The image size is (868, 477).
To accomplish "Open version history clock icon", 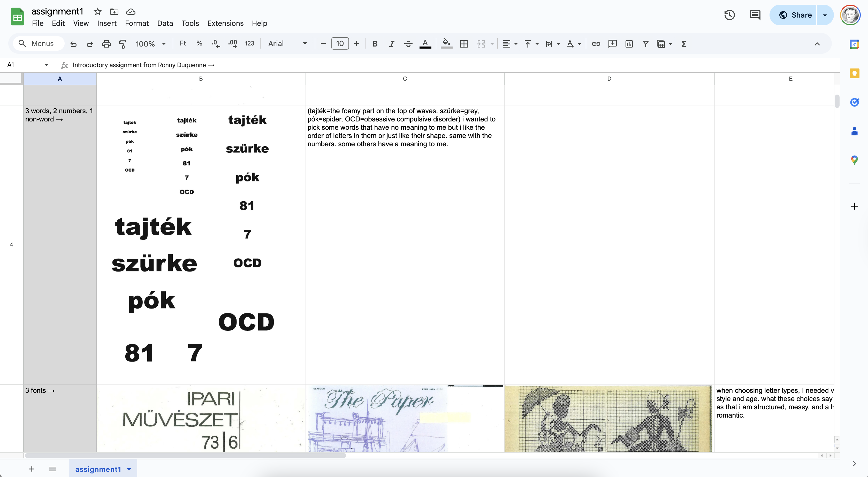I will coord(729,15).
